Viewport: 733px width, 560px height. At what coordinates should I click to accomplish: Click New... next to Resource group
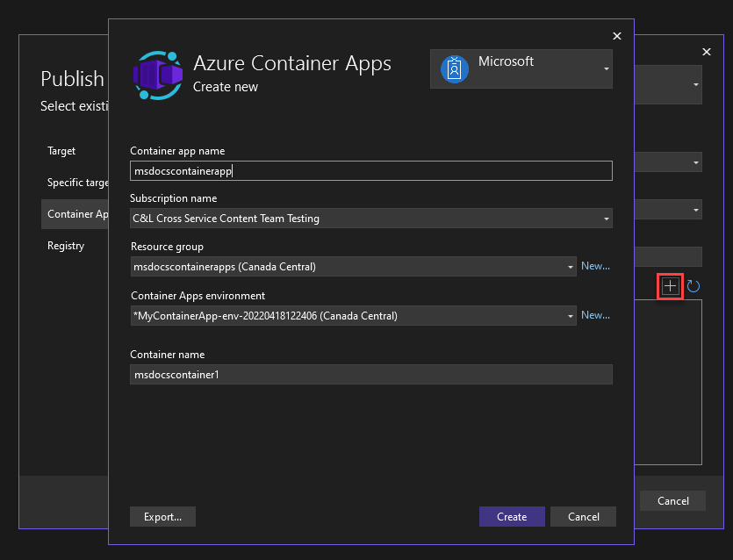[x=595, y=265]
